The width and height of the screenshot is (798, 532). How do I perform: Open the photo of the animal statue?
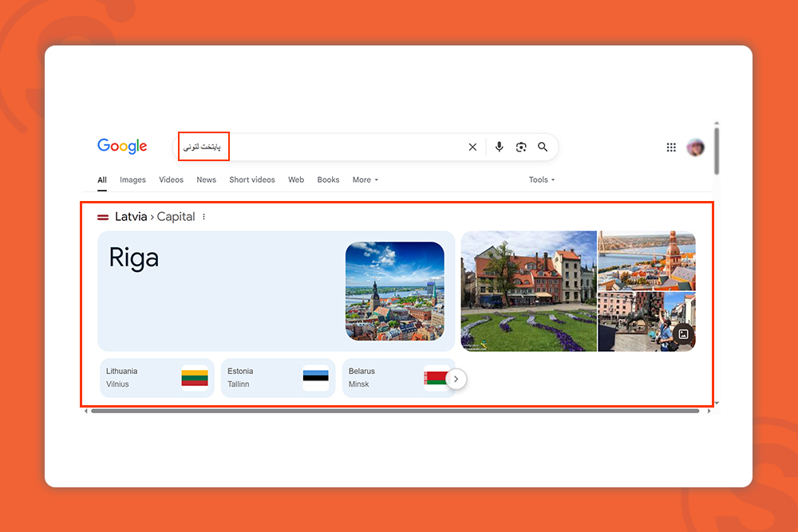coord(647,321)
